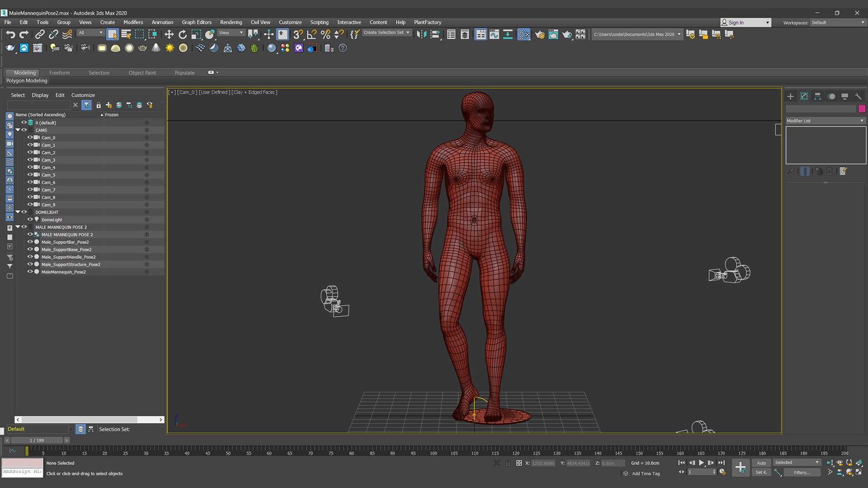This screenshot has width=868, height=488.
Task: Open the Workspaces Default dropdown
Action: pos(838,23)
